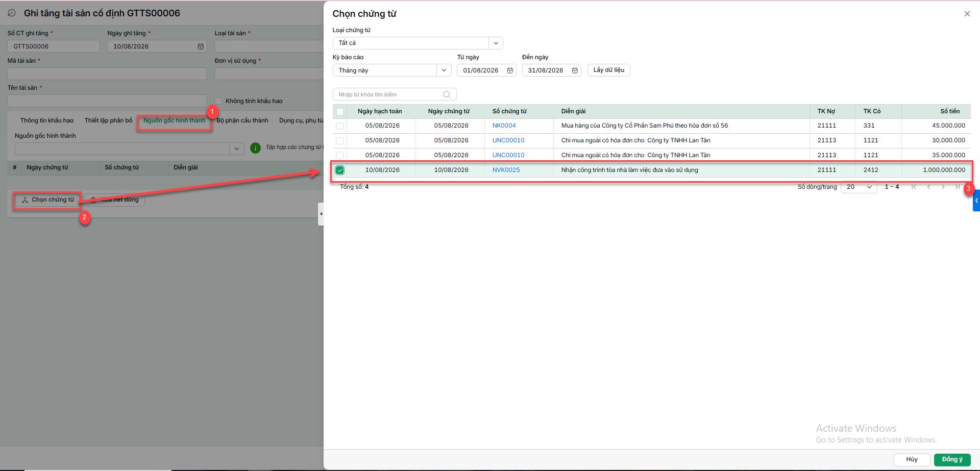Click the Từ ngày date field

[x=486, y=70]
